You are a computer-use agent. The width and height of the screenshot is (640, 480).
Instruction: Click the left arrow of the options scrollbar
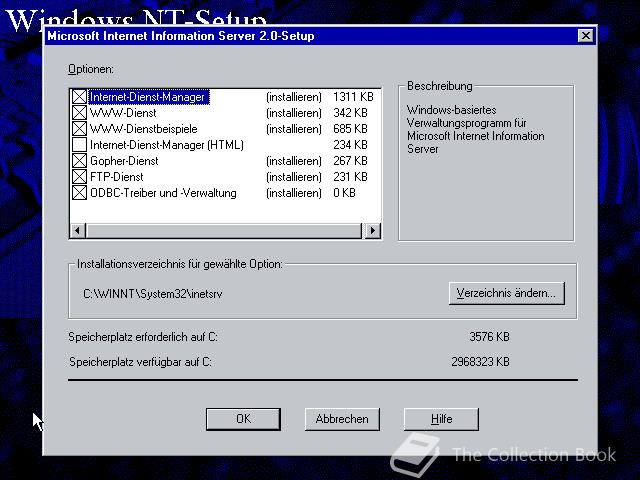point(78,231)
